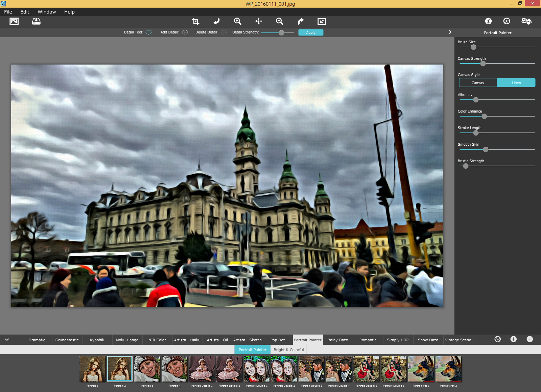The image size is (541, 392).
Task: Switch to the Dramatic category tab
Action: [37, 340]
